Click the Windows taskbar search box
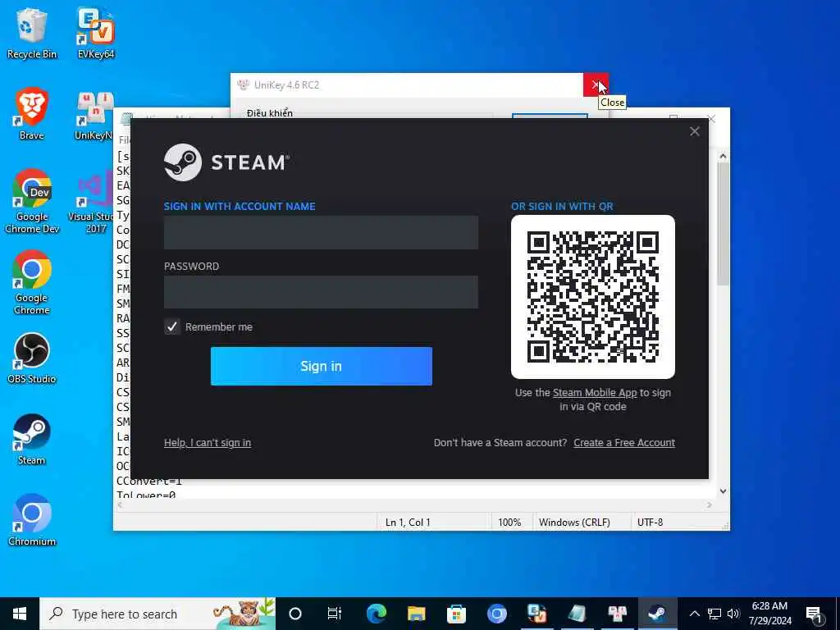 (x=157, y=614)
